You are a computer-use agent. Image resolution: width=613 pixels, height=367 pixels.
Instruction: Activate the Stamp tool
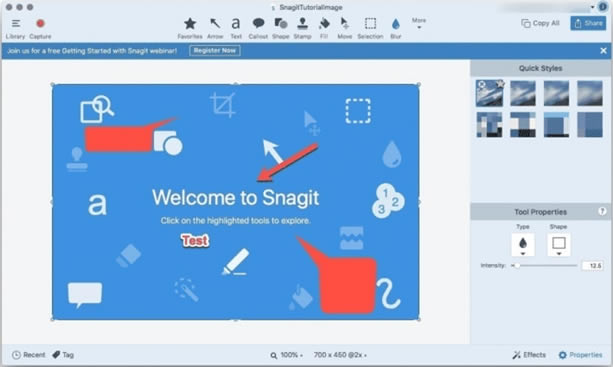302,28
